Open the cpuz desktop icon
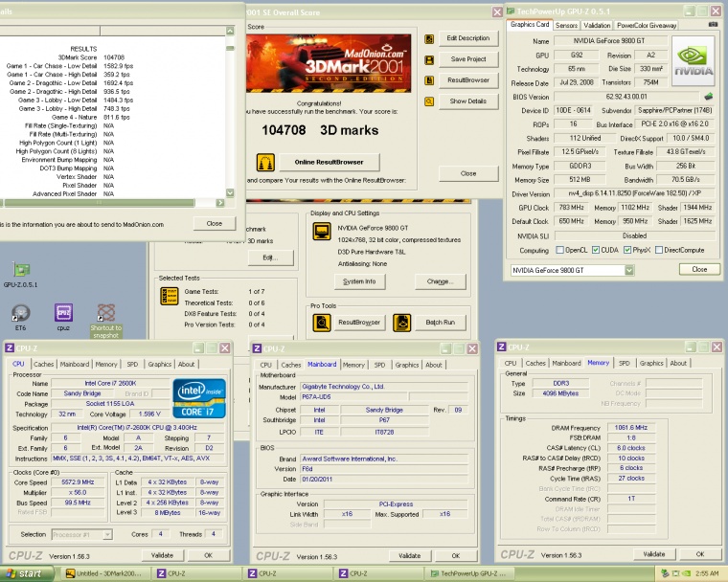728x582 pixels. 63,314
